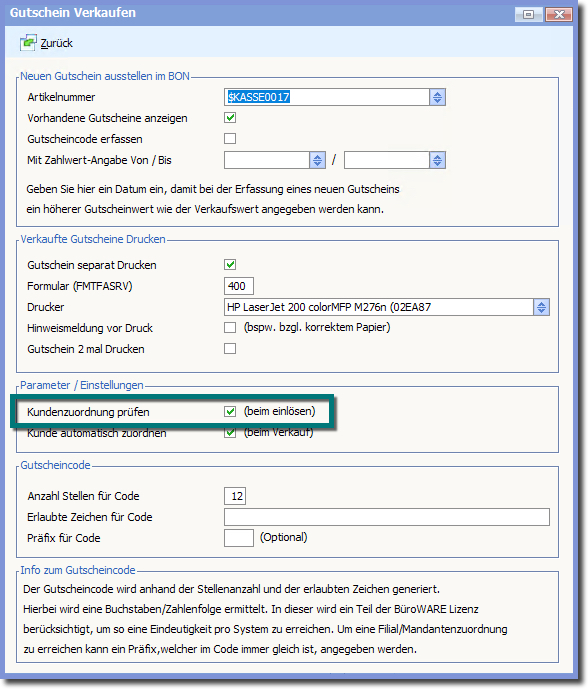
Task: Toggle Kunde automatisch zuordnen checkbox
Action: (x=230, y=433)
